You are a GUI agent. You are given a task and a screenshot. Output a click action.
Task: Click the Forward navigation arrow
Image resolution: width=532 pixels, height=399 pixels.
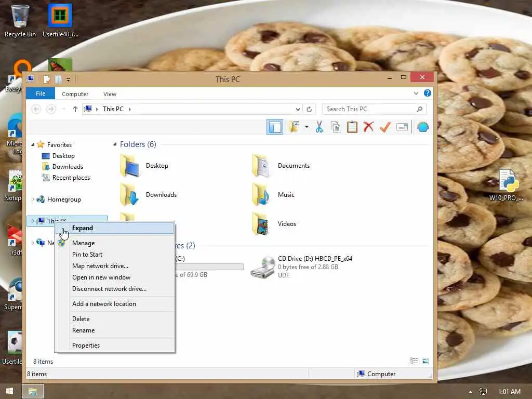tap(51, 109)
